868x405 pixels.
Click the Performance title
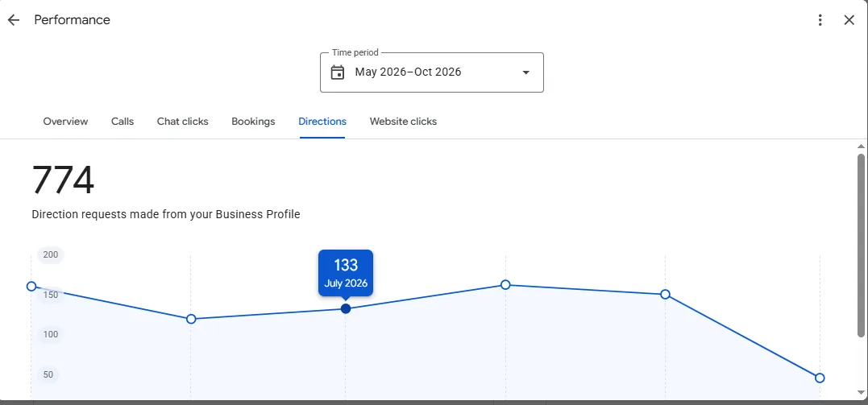pyautogui.click(x=72, y=20)
